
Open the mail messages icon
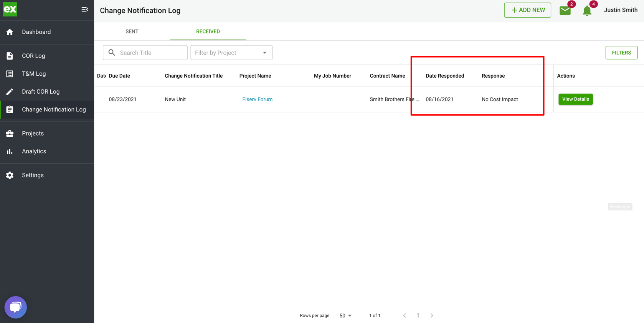point(565,10)
